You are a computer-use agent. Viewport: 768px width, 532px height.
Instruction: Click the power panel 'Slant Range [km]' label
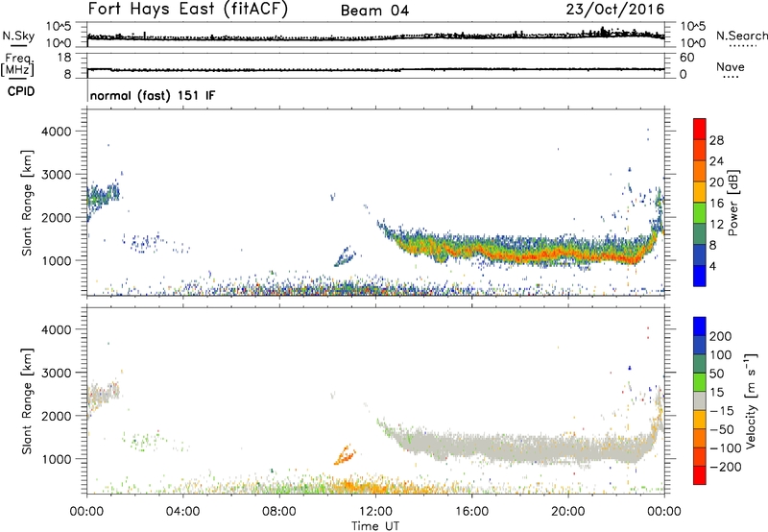(x=27, y=203)
